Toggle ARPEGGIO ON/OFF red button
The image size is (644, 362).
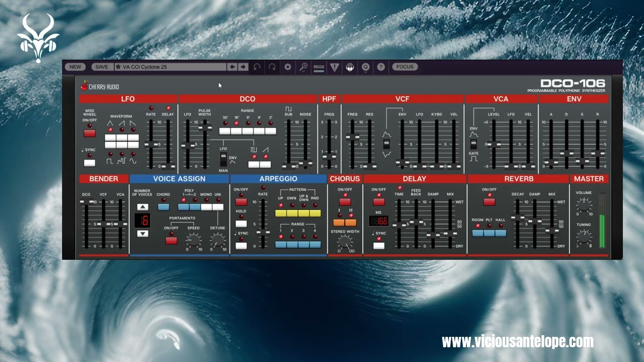coord(241,202)
